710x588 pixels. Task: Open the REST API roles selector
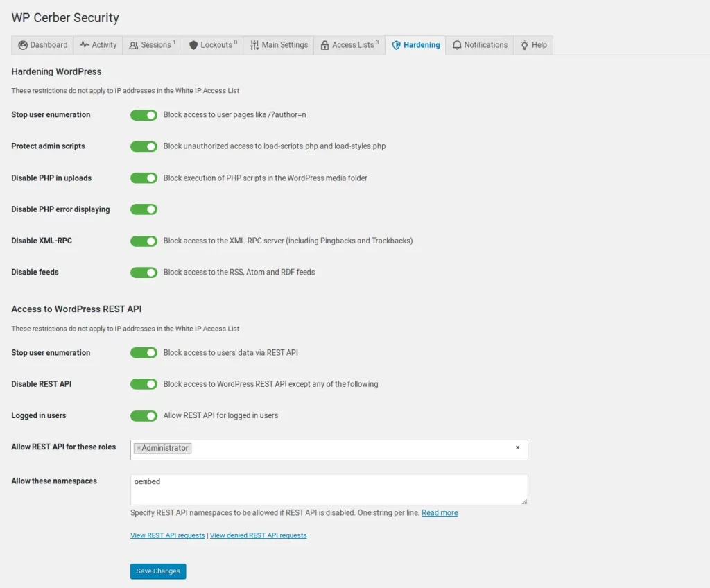point(347,449)
